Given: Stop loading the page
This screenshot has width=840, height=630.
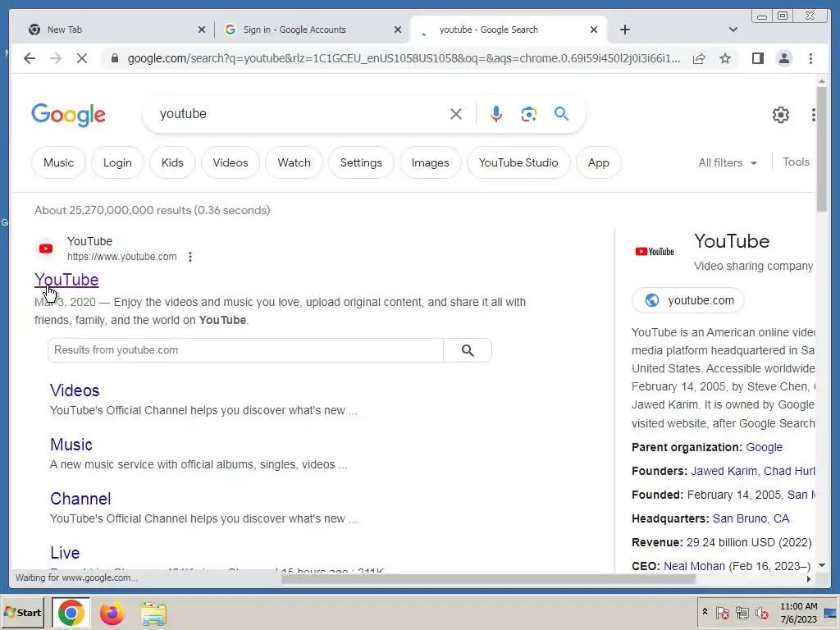Looking at the screenshot, I should coord(82,58).
